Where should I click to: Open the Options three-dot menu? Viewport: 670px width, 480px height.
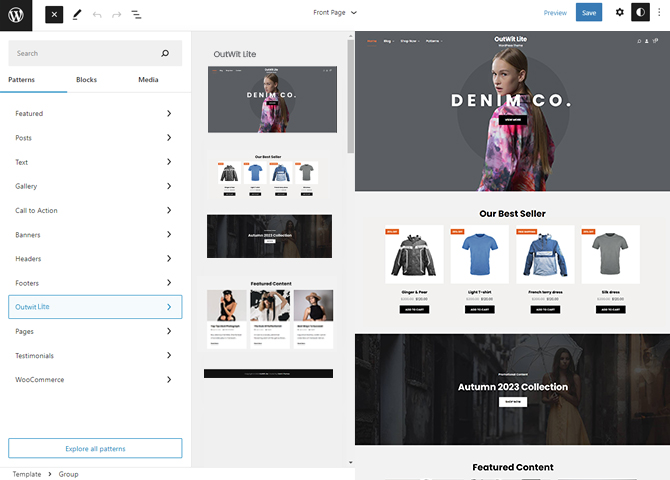coord(659,13)
